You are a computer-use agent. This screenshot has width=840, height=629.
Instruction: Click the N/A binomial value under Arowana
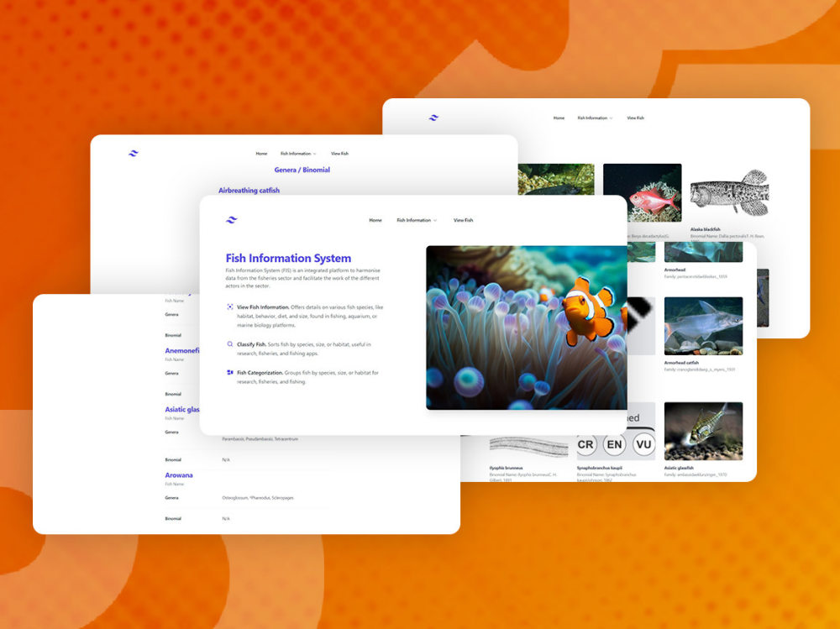point(225,519)
